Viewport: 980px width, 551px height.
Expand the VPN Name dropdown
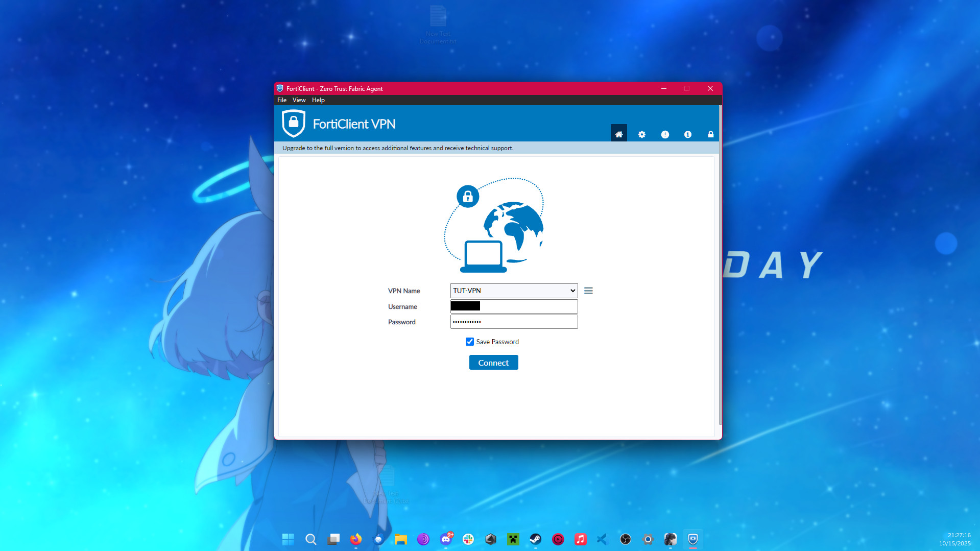tap(514, 291)
